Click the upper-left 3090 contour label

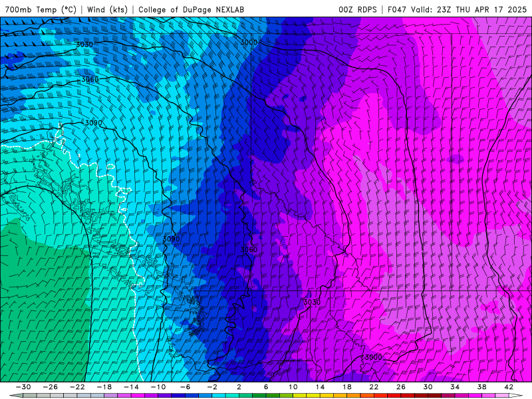[93, 123]
